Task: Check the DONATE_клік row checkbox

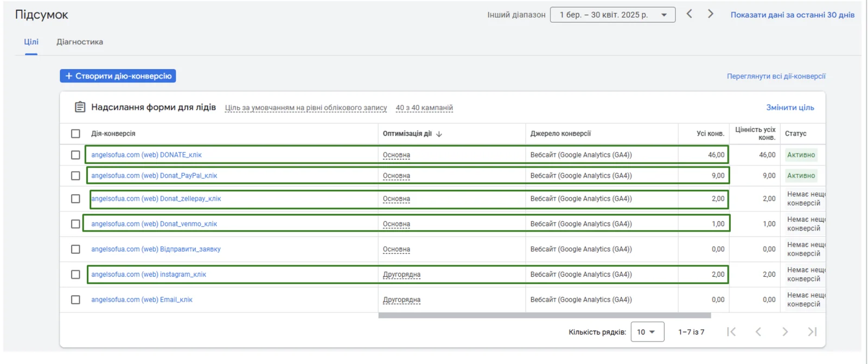Action: point(75,155)
